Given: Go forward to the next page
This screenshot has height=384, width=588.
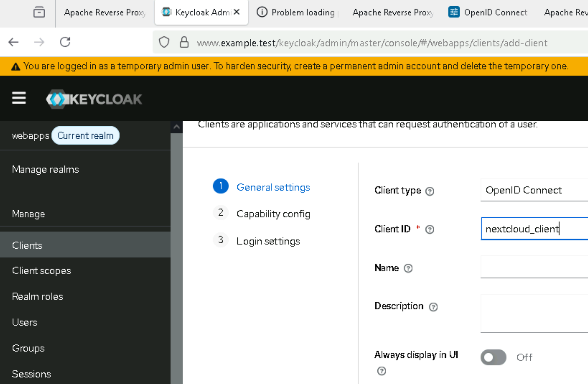Looking at the screenshot, I should pos(39,42).
